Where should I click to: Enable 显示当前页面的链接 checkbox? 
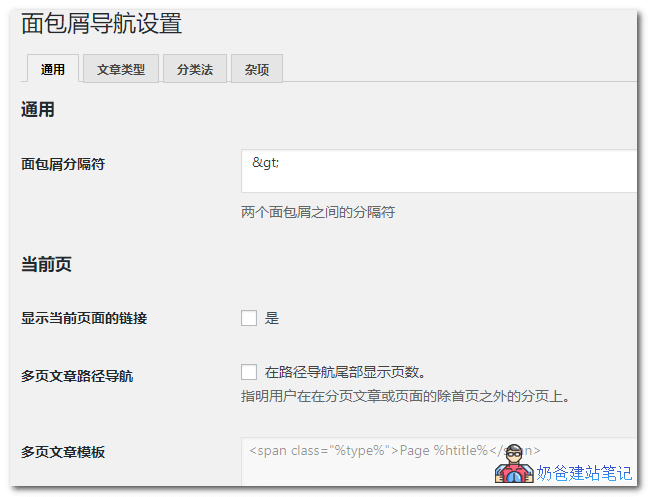click(x=249, y=318)
